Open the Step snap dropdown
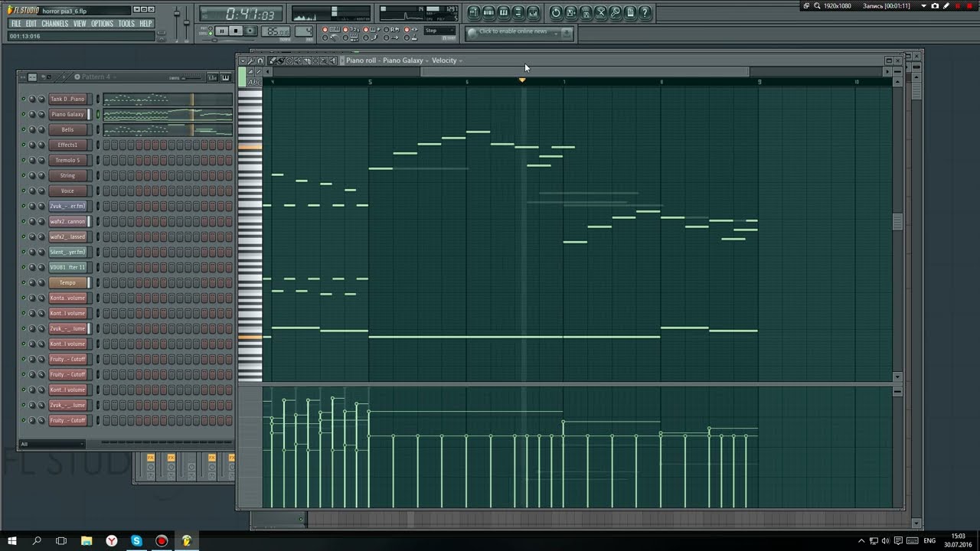980x551 pixels. 439,31
